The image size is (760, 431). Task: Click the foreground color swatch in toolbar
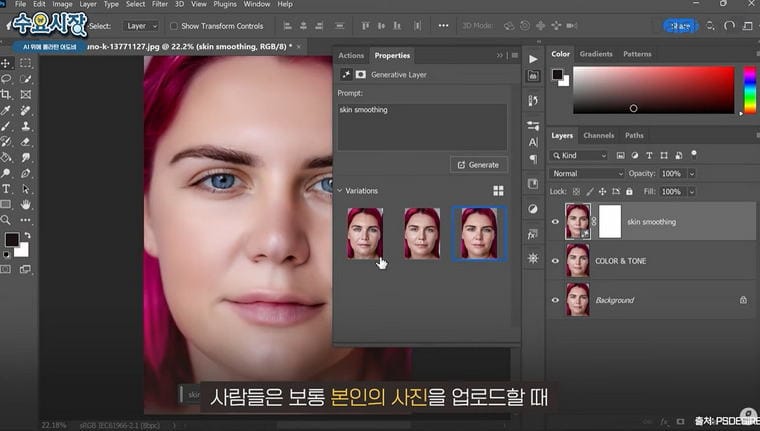(12, 239)
